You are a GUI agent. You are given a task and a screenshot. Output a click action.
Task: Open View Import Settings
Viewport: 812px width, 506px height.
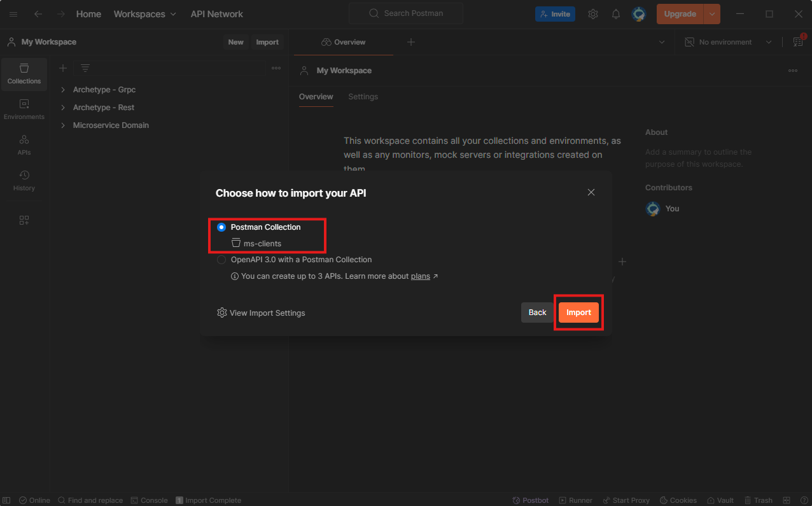coord(261,313)
